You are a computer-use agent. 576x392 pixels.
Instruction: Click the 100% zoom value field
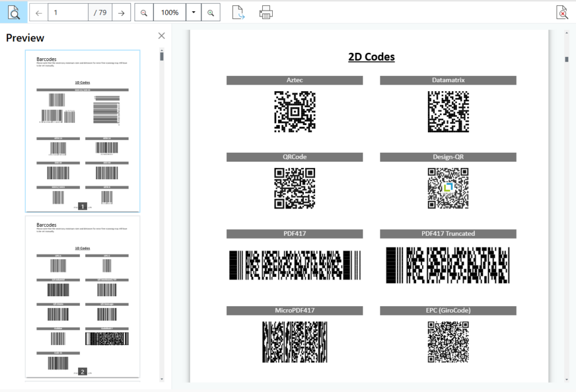pos(170,12)
